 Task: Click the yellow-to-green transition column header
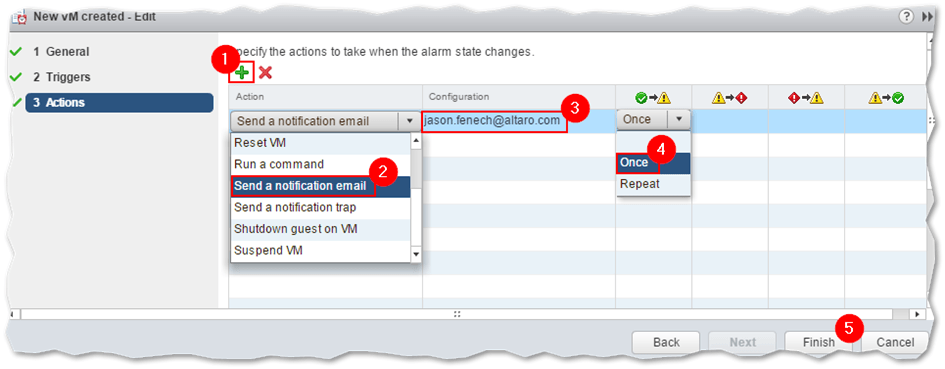(x=886, y=97)
